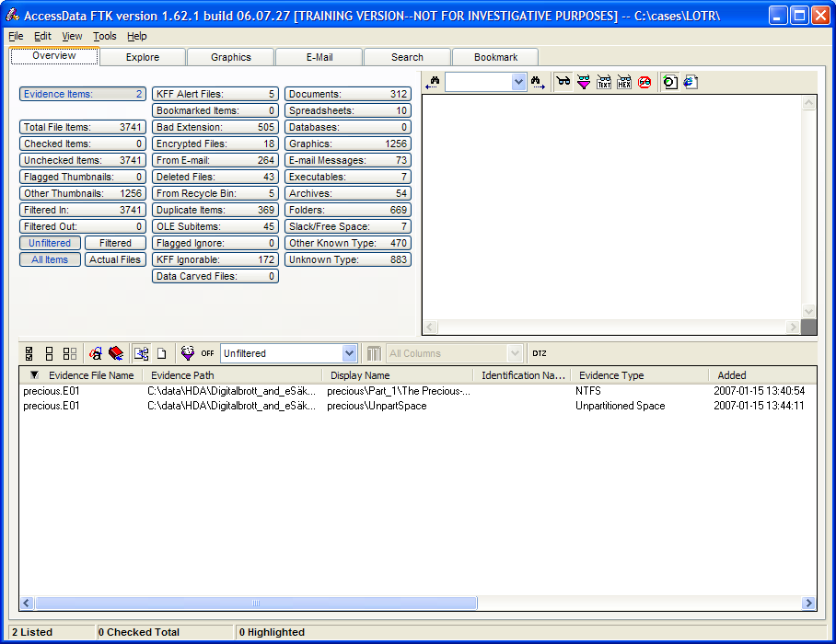Open the Help menu
Screen dimensions: 836x644
click(137, 36)
